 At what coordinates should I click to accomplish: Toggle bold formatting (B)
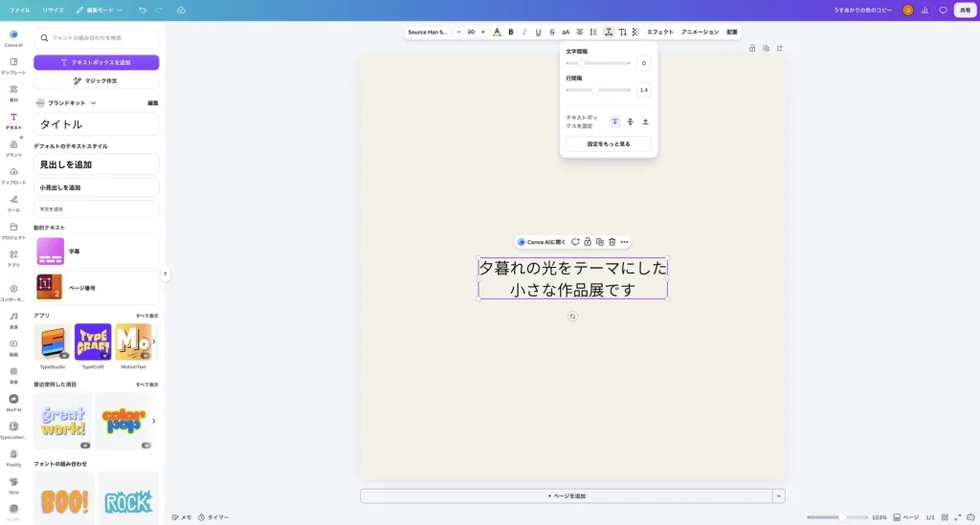[x=511, y=32]
